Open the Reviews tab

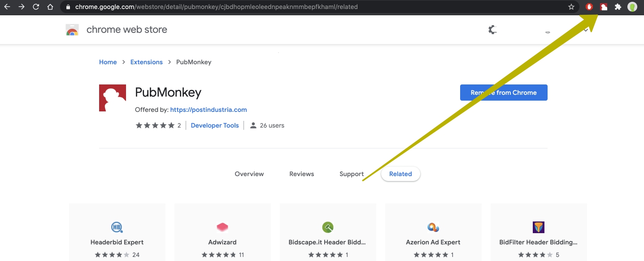[302, 174]
